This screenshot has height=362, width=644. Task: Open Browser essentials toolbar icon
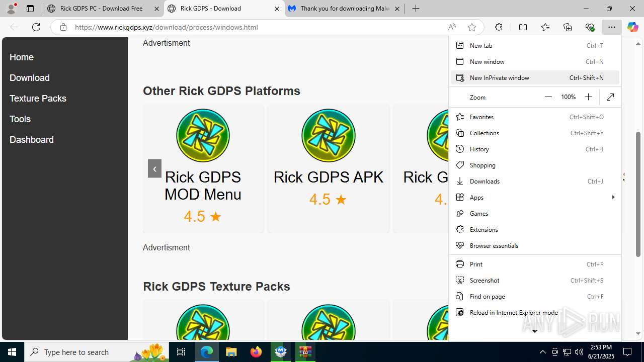[x=590, y=27]
